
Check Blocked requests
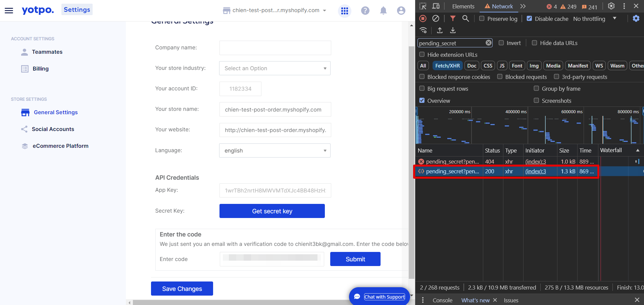[500, 77]
